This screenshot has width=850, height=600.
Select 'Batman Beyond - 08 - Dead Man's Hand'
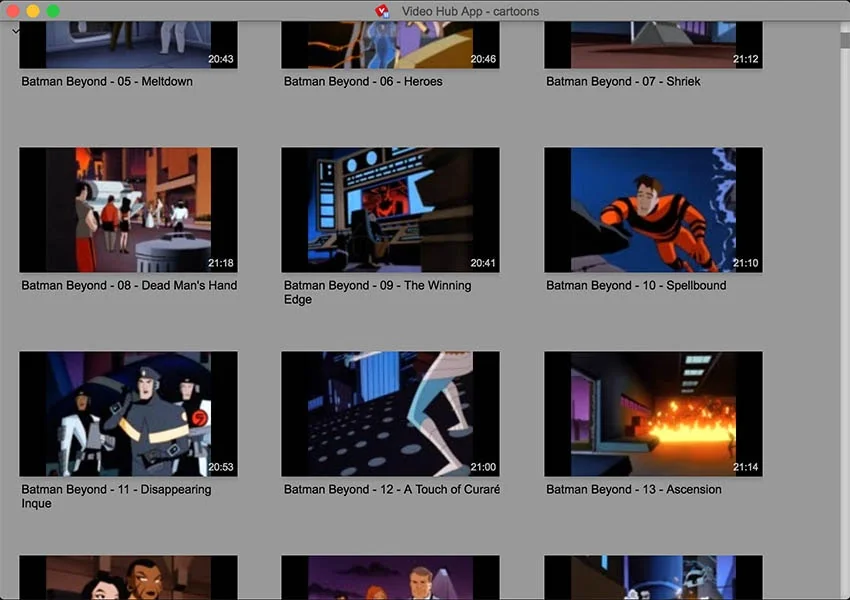[x=128, y=209]
